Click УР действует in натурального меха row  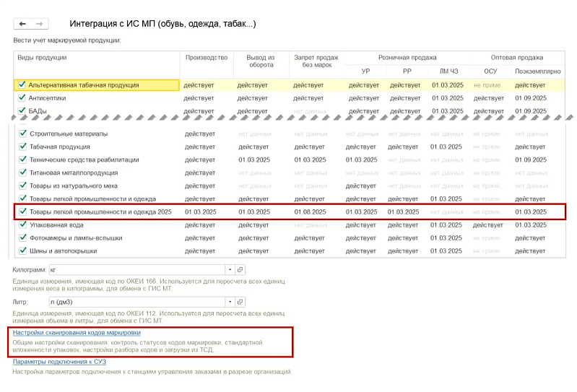point(360,186)
